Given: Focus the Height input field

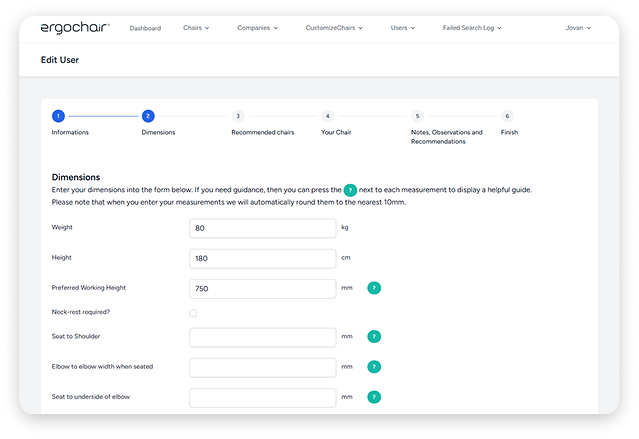Looking at the screenshot, I should [x=262, y=258].
